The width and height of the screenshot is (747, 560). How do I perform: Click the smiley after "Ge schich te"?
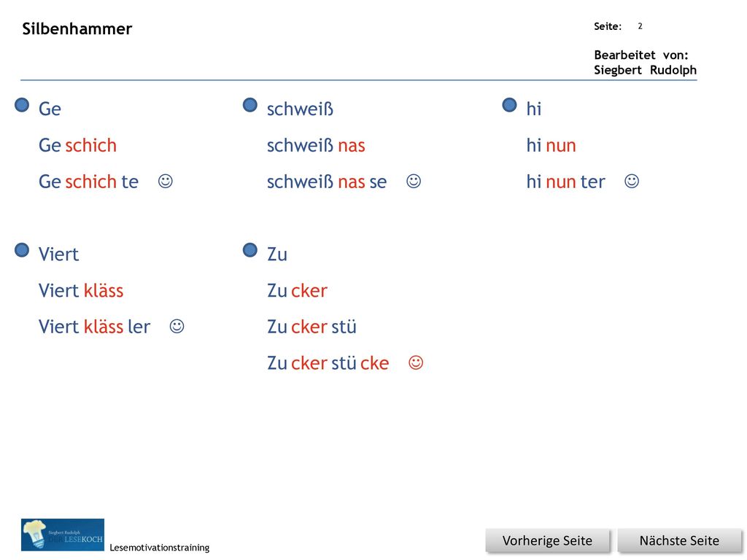pos(166,182)
